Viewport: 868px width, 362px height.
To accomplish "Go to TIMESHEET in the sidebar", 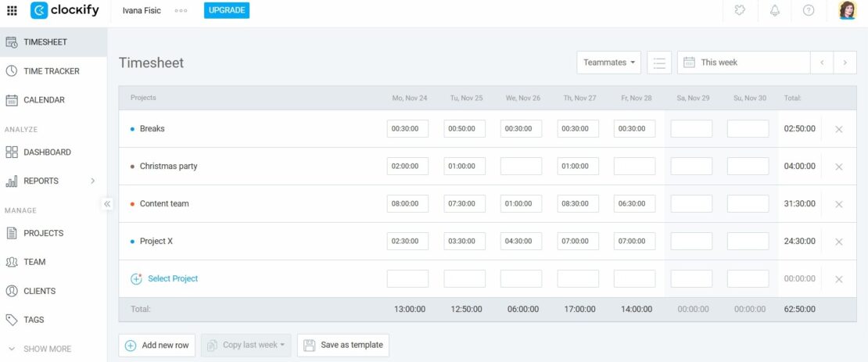I will (53, 42).
